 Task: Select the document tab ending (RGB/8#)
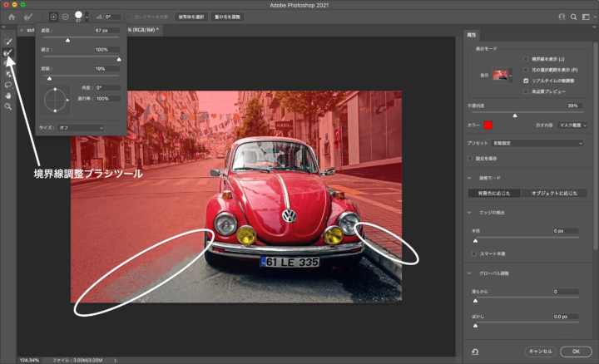pos(145,30)
